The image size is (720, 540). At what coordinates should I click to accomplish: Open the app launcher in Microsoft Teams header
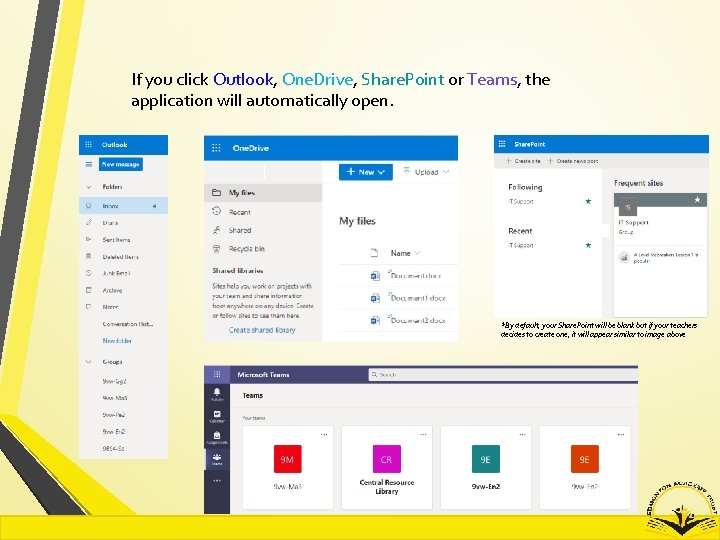(x=217, y=374)
